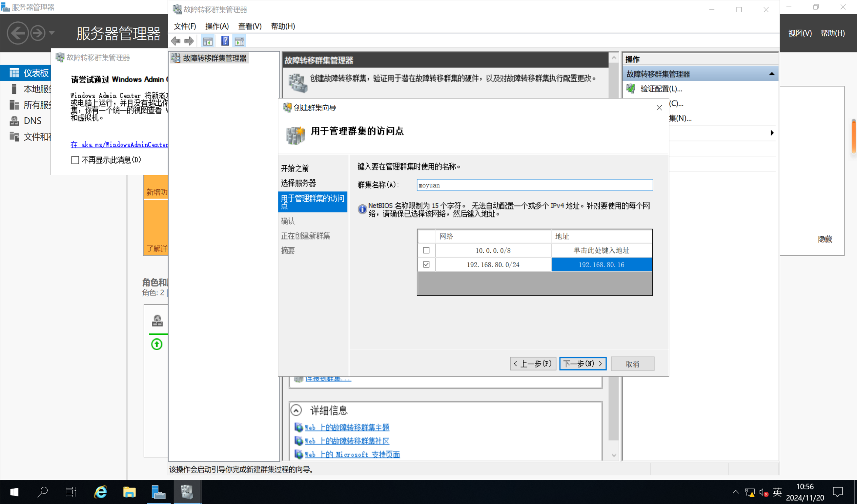Select 故障转移群集管理器 in the console tree
Viewport: 857px width, 504px height.
pos(214,58)
